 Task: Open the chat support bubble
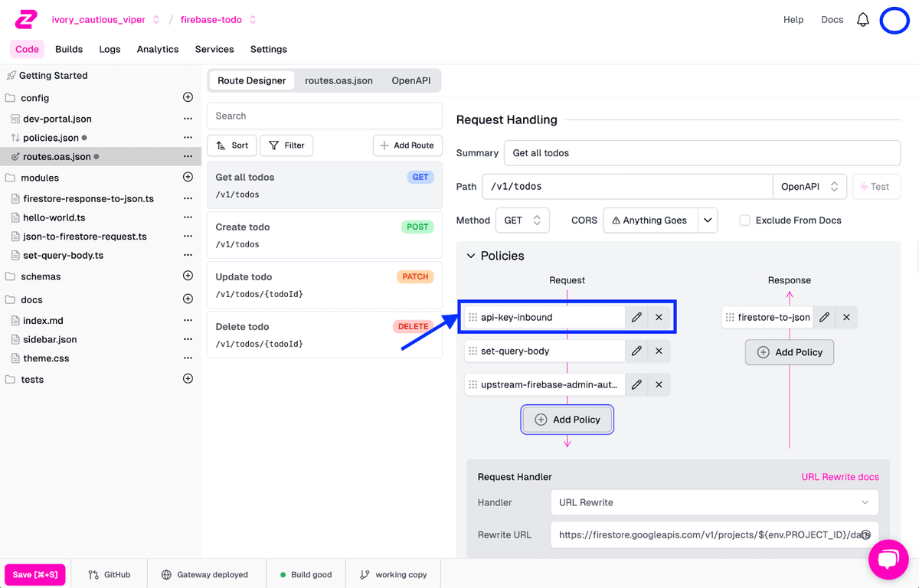coord(888,560)
